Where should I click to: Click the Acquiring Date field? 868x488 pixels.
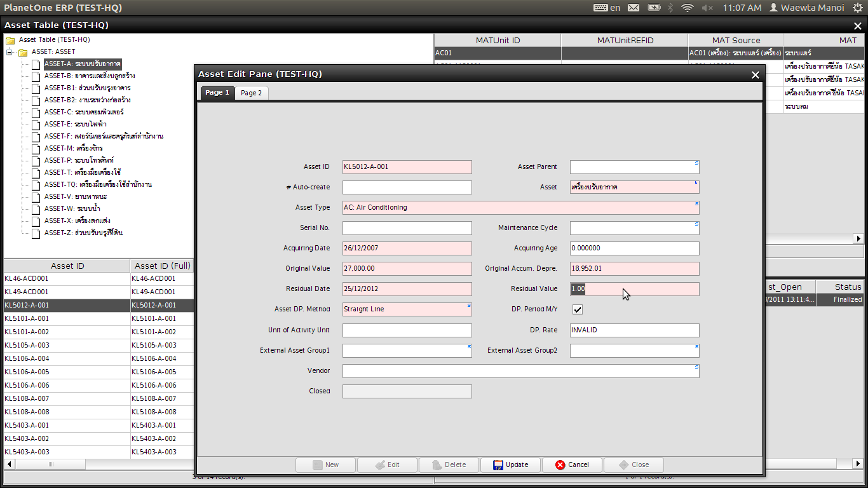tap(407, 248)
